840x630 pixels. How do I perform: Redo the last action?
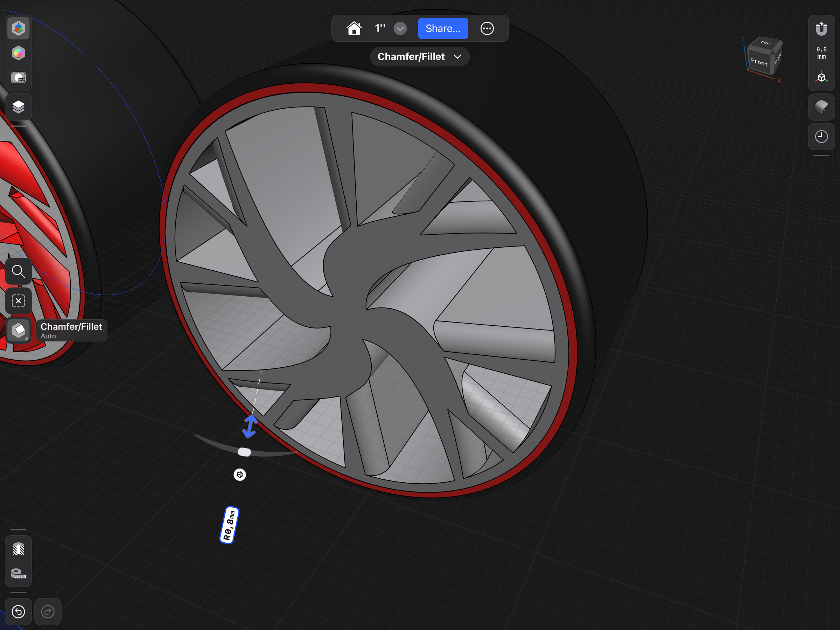pyautogui.click(x=48, y=611)
